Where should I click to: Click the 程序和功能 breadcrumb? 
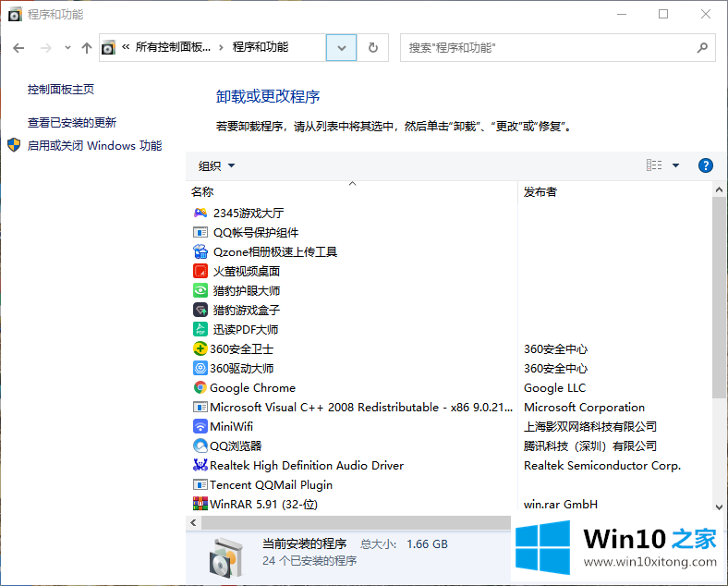point(261,47)
